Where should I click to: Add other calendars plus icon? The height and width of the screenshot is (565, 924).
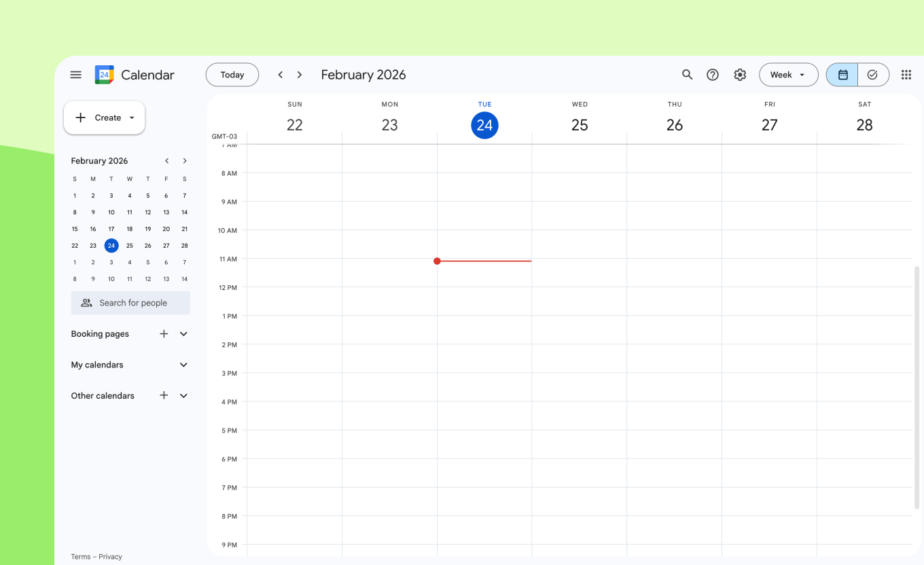164,395
